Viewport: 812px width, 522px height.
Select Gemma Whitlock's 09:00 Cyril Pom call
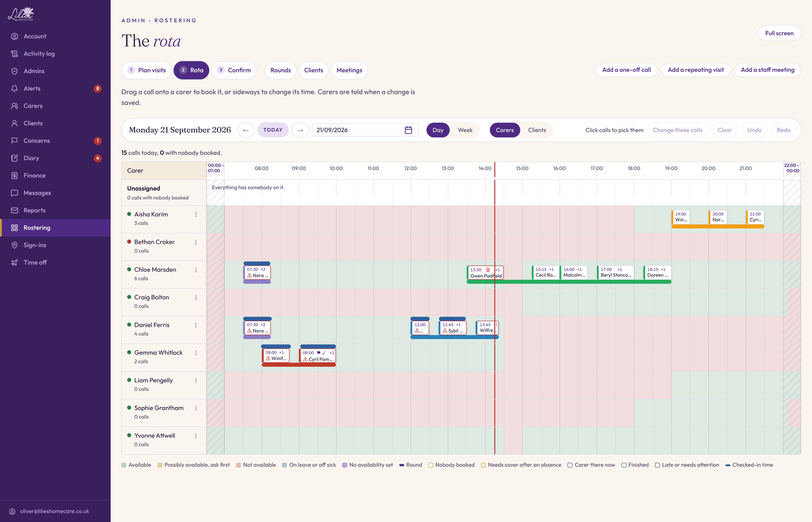(318, 356)
